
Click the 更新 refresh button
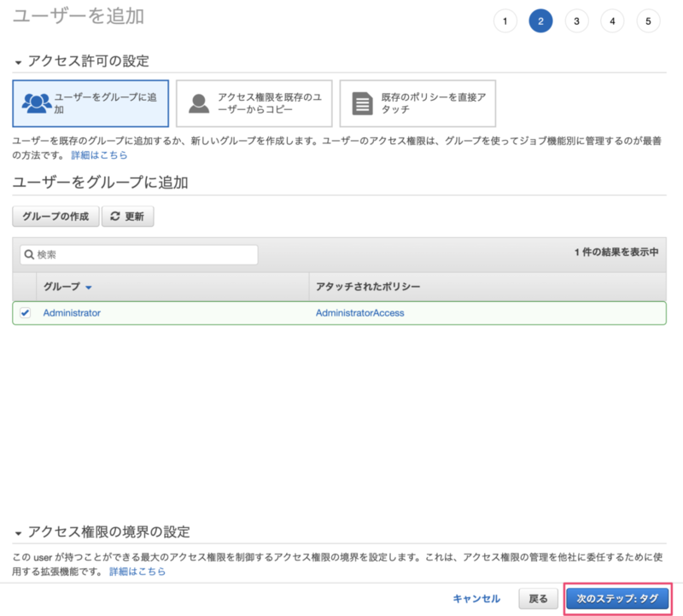point(127,217)
